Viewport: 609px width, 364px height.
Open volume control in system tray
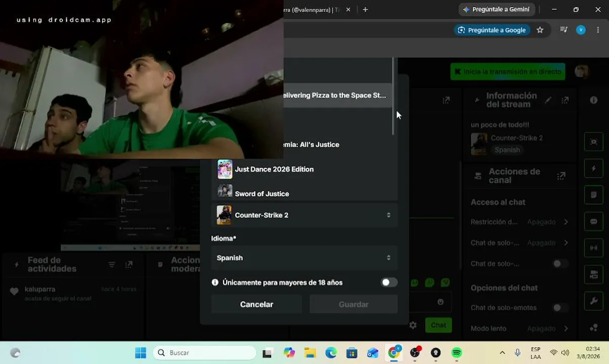click(x=565, y=353)
